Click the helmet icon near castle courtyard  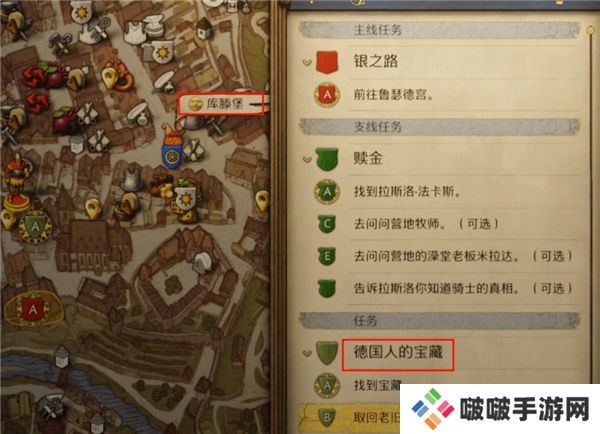click(202, 263)
